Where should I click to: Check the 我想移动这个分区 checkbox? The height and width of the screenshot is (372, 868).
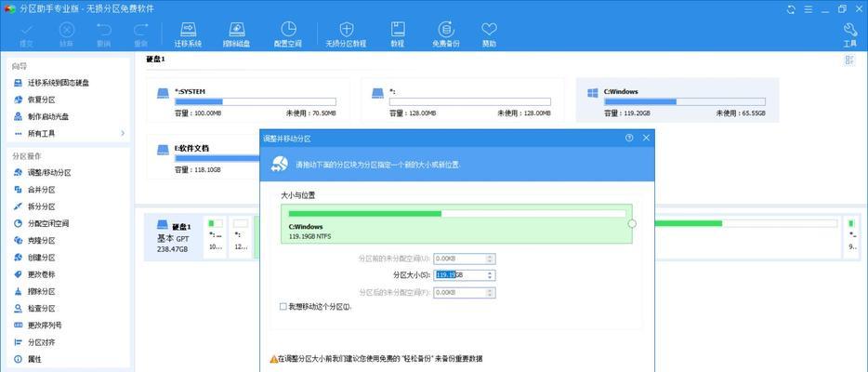[x=283, y=306]
